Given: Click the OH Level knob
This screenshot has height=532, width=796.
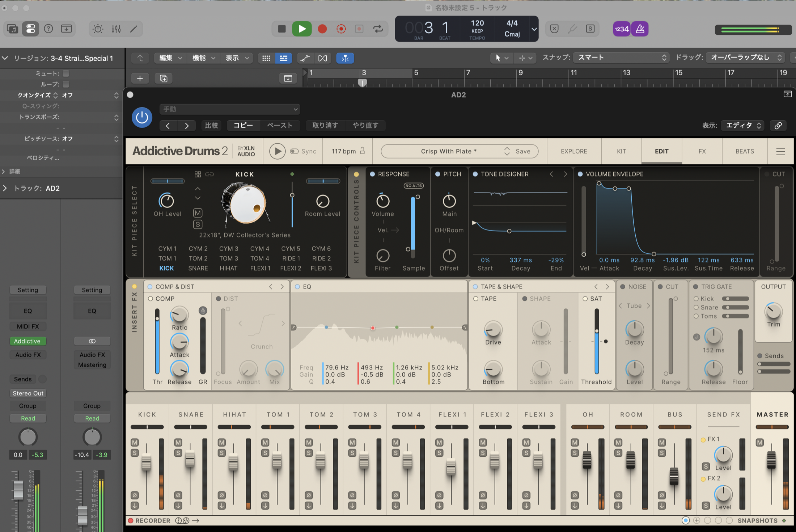Looking at the screenshot, I should 166,201.
